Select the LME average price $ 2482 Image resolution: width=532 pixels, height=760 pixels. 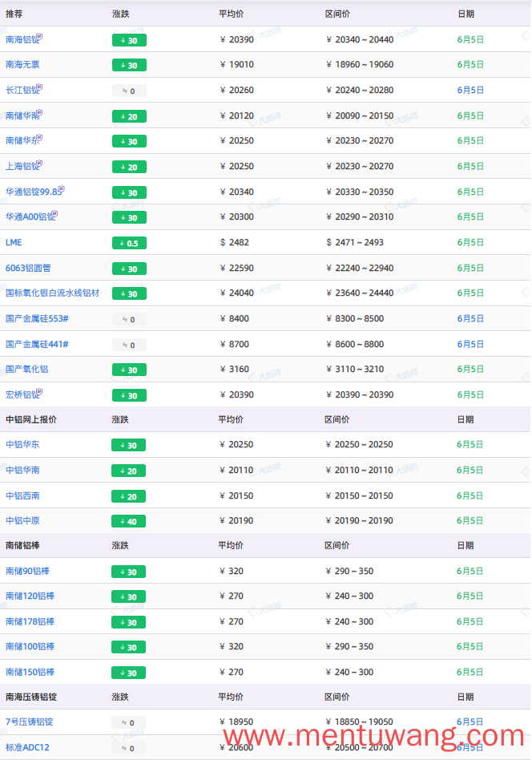point(235,242)
